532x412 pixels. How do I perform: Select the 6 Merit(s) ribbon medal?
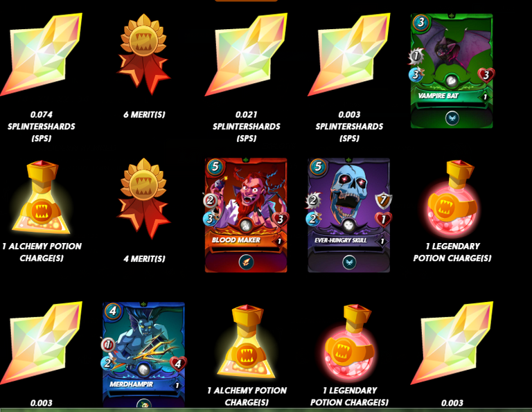[x=144, y=54]
